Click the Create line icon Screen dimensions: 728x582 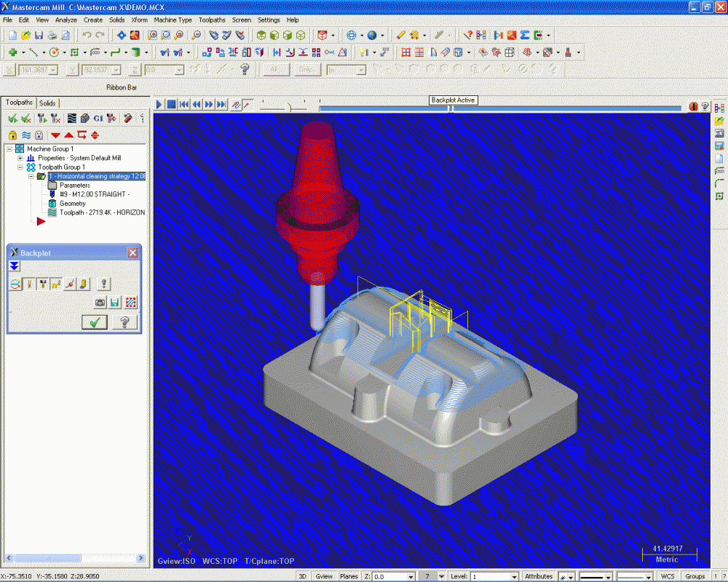click(x=33, y=52)
